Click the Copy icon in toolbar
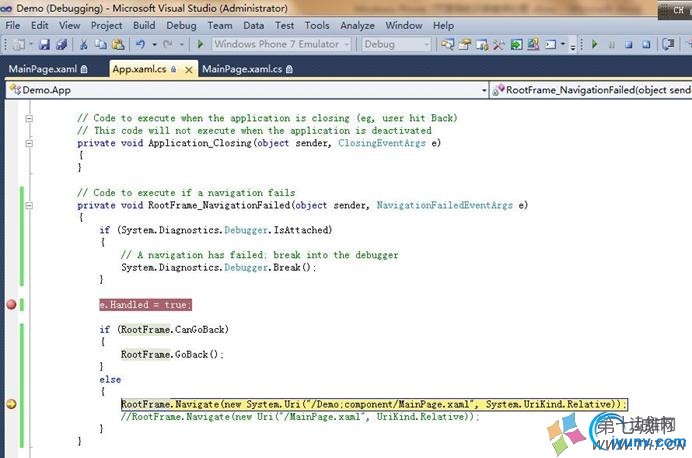 pos(101,44)
